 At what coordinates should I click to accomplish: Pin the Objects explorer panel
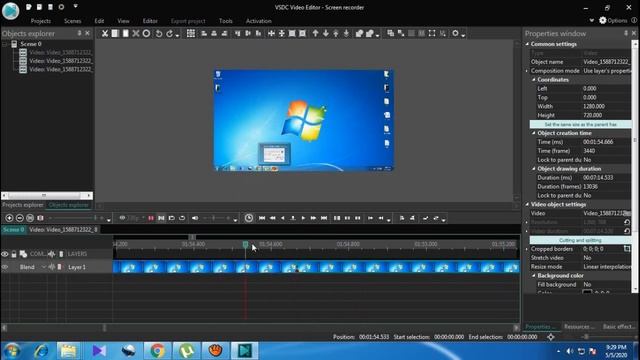pos(79,33)
